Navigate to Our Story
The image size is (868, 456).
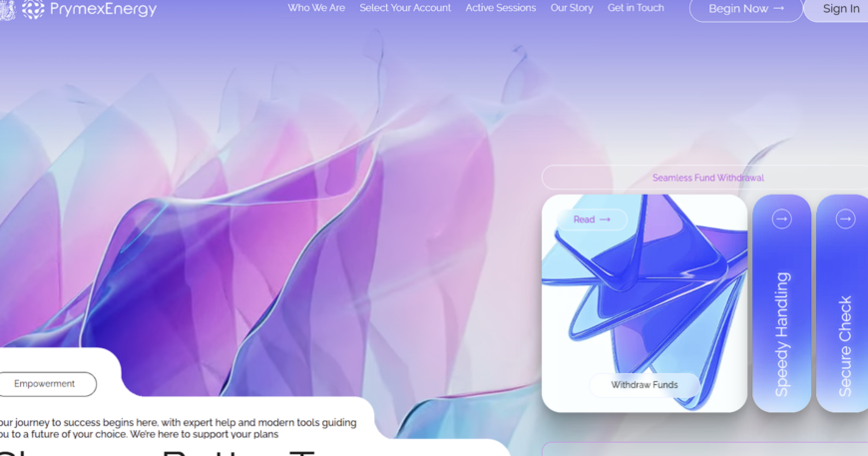tap(572, 8)
